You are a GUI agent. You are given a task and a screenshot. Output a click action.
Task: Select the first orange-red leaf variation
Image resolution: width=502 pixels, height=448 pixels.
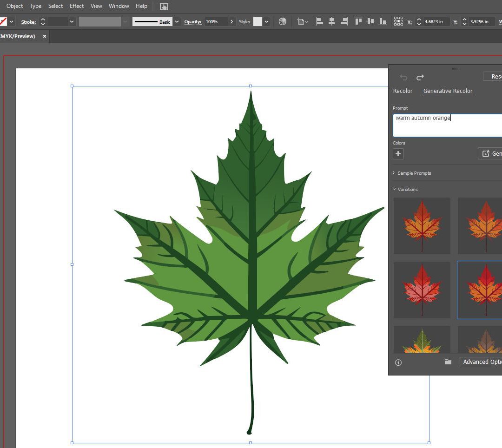click(422, 226)
